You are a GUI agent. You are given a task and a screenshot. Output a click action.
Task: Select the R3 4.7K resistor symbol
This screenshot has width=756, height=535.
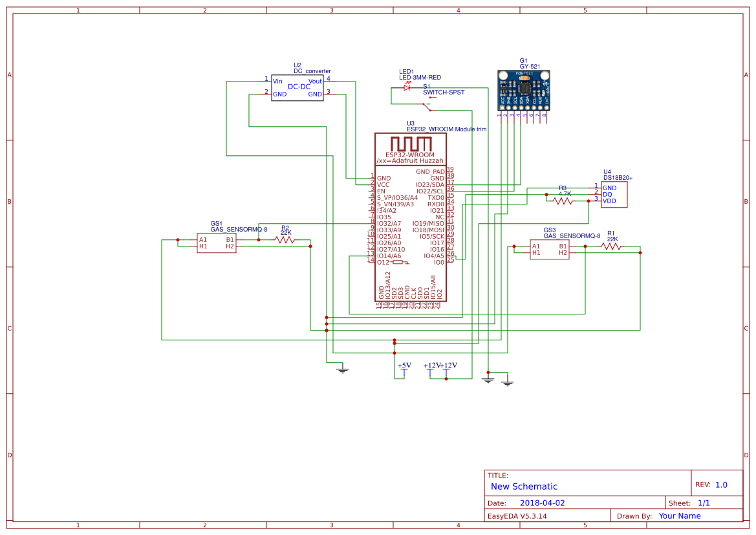[563, 201]
